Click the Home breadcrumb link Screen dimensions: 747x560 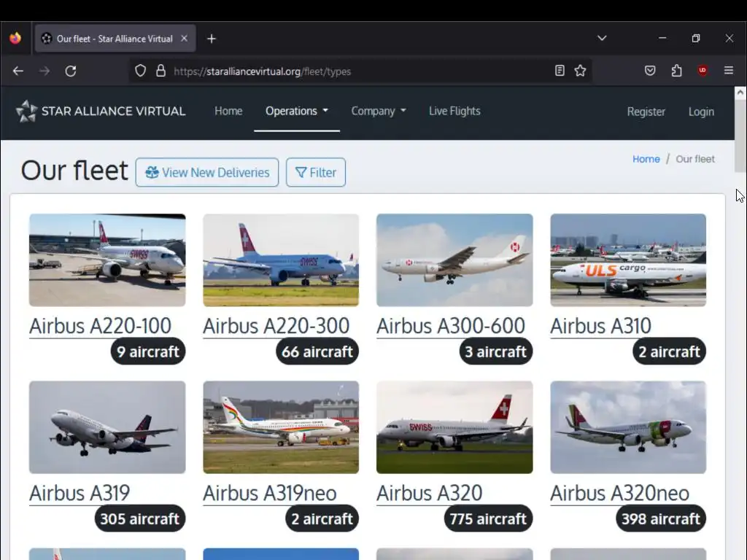[x=646, y=159]
